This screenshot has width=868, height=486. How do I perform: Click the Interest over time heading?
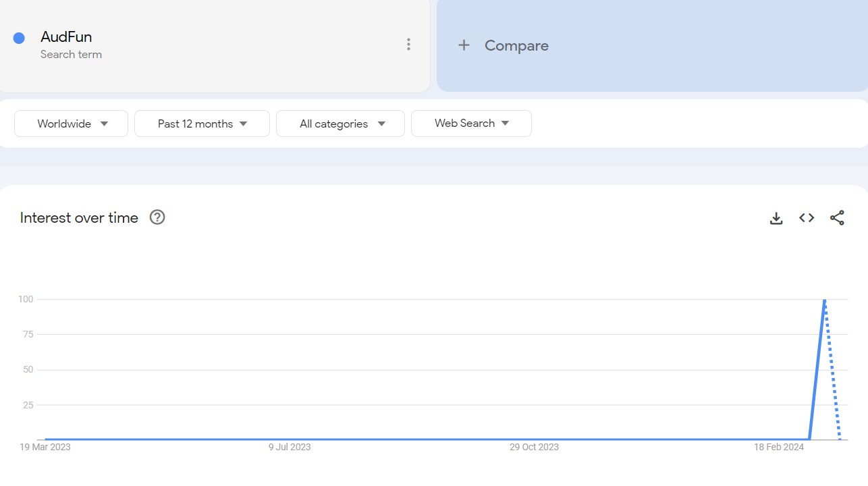79,217
